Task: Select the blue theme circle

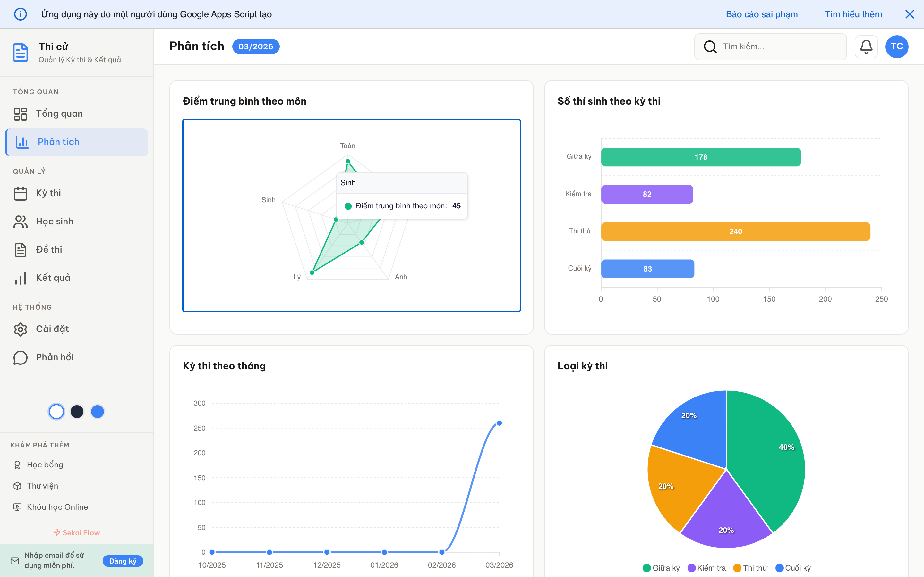Action: [97, 411]
